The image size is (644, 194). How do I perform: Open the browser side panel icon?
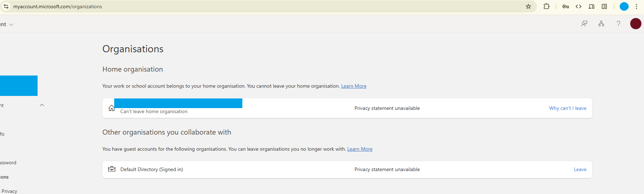(604, 6)
